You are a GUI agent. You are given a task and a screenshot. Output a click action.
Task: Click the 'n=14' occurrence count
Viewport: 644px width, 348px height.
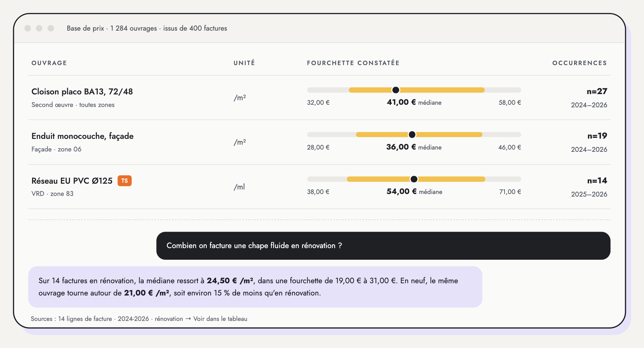click(x=597, y=181)
